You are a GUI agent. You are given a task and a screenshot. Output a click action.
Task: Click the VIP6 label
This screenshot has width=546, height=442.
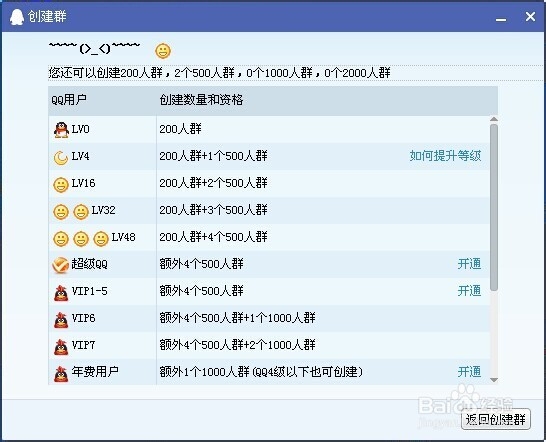(83, 318)
